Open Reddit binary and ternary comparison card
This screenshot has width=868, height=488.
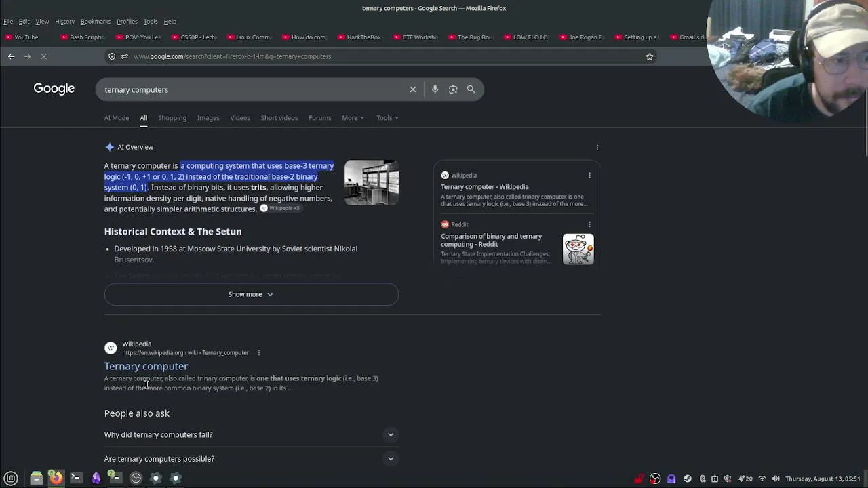pyautogui.click(x=492, y=240)
